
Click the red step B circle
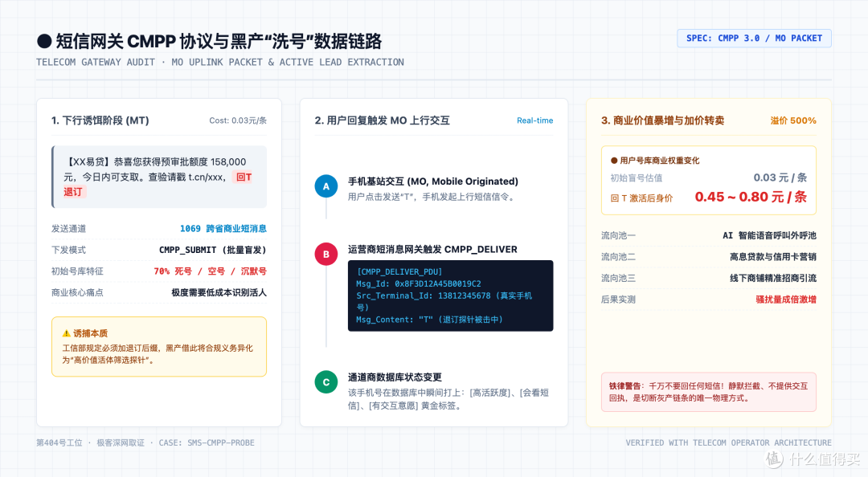click(326, 254)
